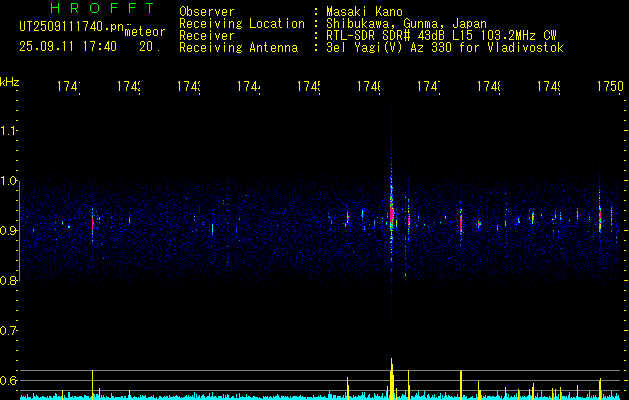
Task: Click the green HROFFT title
Action: pyautogui.click(x=103, y=8)
